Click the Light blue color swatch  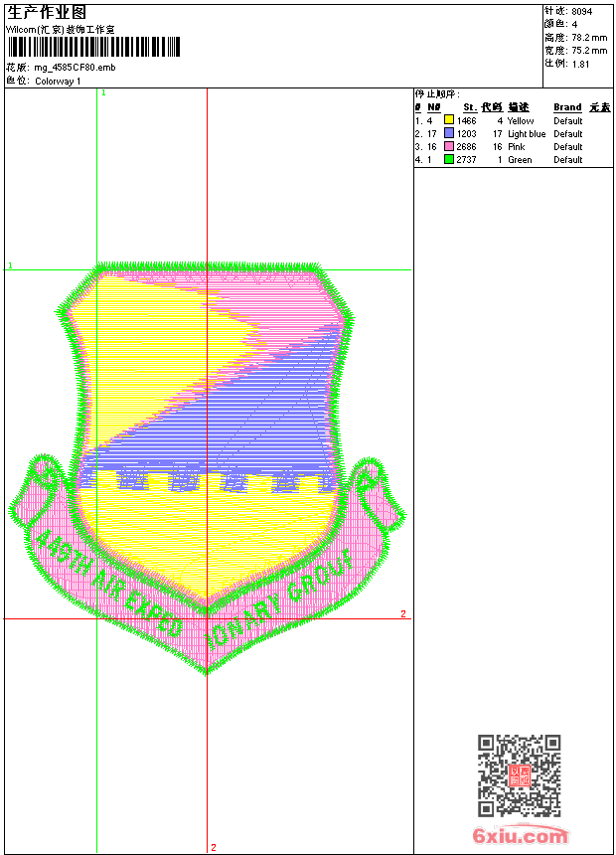coord(449,133)
